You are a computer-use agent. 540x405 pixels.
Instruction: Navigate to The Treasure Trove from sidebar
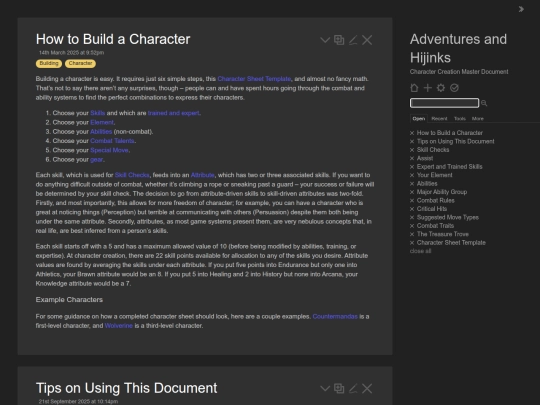[x=443, y=234]
